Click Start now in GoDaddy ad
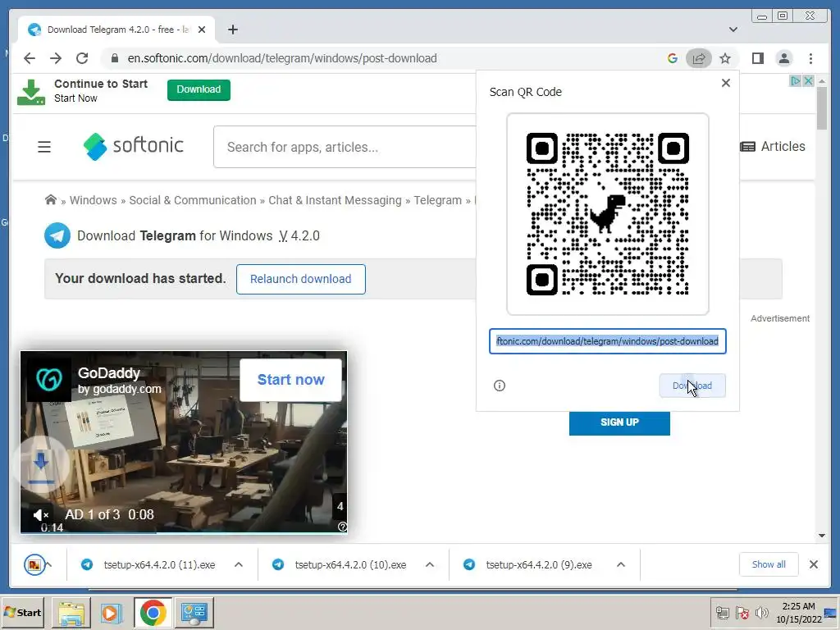 tap(291, 380)
